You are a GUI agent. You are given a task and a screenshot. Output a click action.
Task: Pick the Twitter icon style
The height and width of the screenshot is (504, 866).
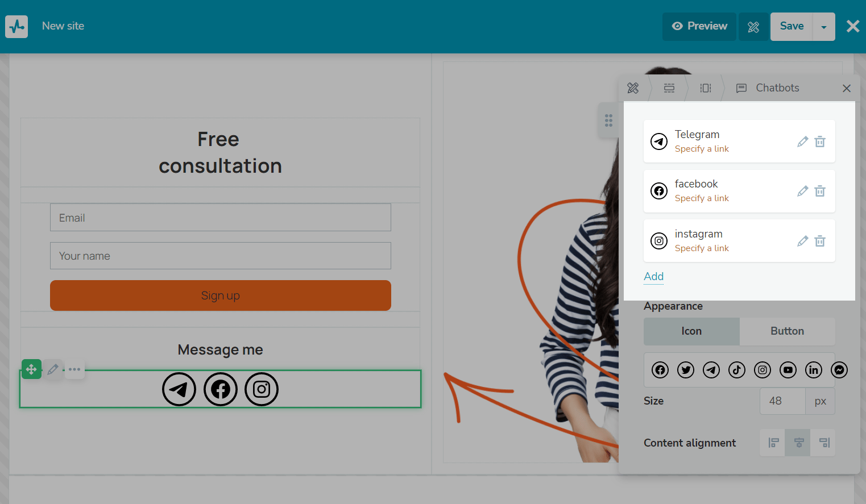(x=686, y=370)
